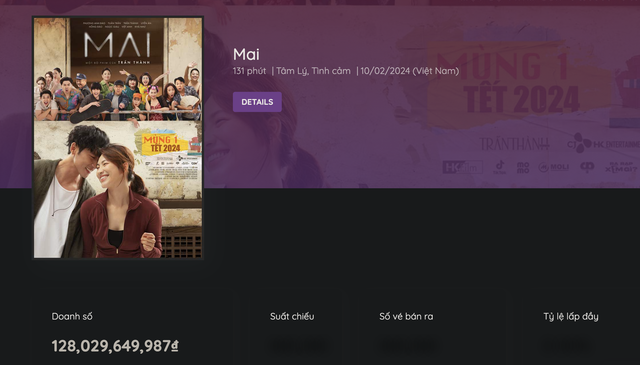Viewport: 640px width, 365px height.
Task: Click the DETAILS button
Action: pos(257,102)
